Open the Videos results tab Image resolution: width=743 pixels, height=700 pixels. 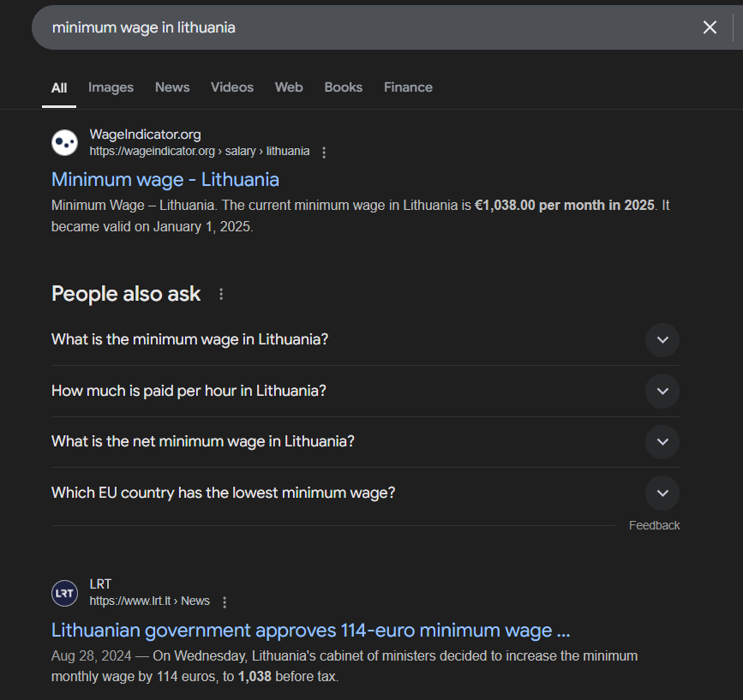click(x=232, y=87)
